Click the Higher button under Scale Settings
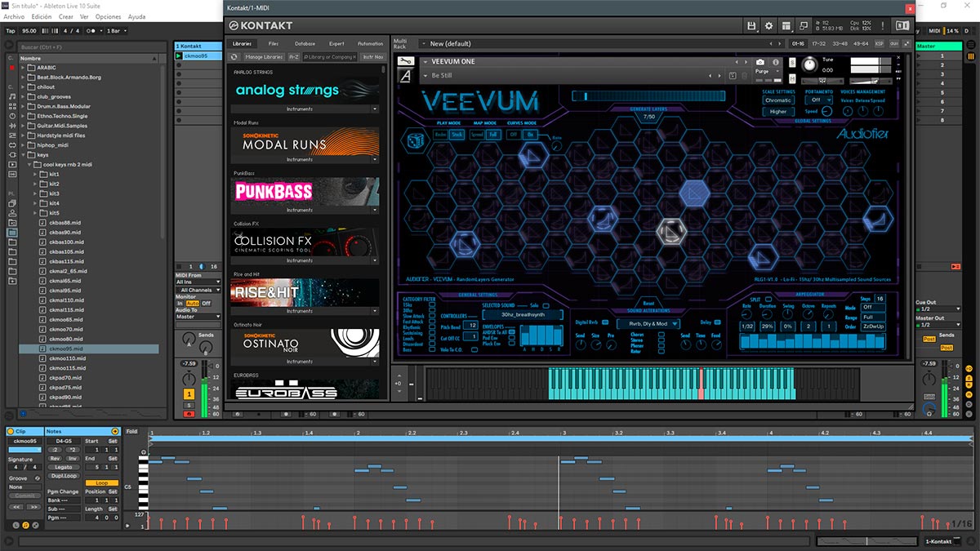 pyautogui.click(x=777, y=111)
